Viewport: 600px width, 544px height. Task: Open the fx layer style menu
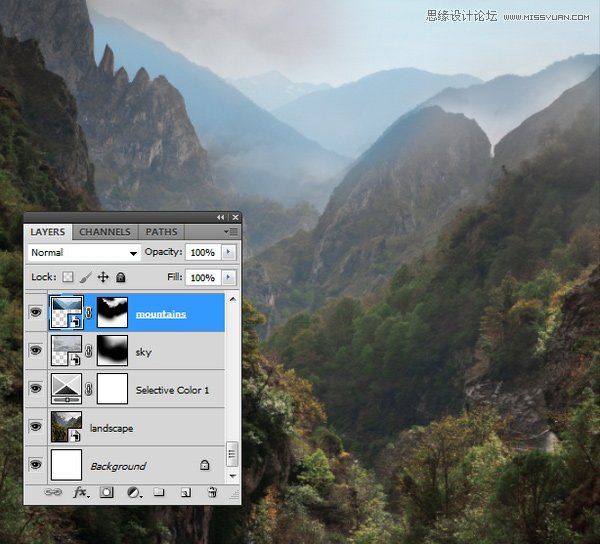(x=81, y=492)
